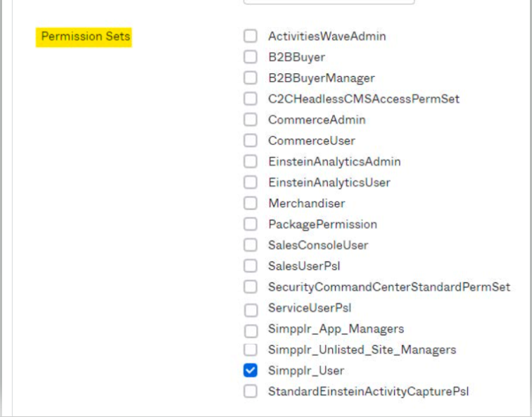This screenshot has height=417, width=532.
Task: Click the StandardEinsteinActivityCapturePsl label text
Action: 369,392
